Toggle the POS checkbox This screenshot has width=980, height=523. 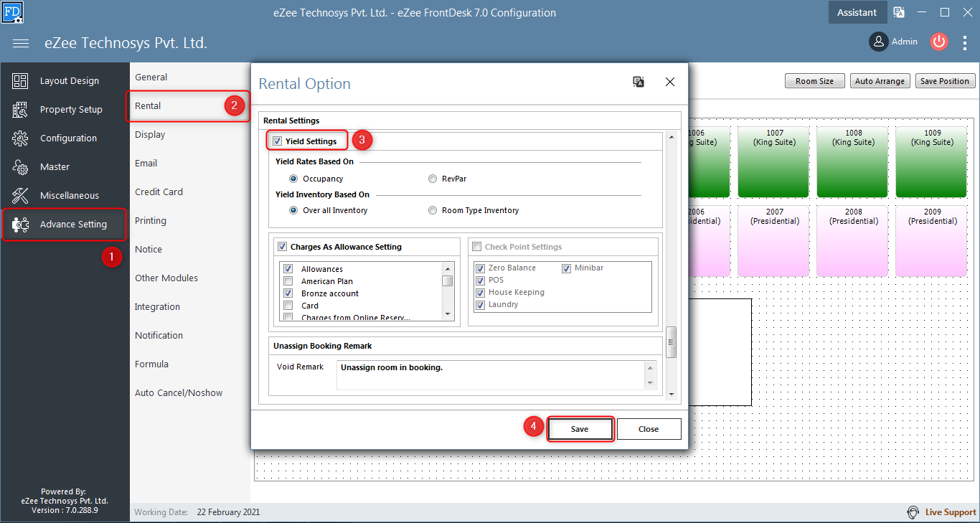click(x=481, y=280)
